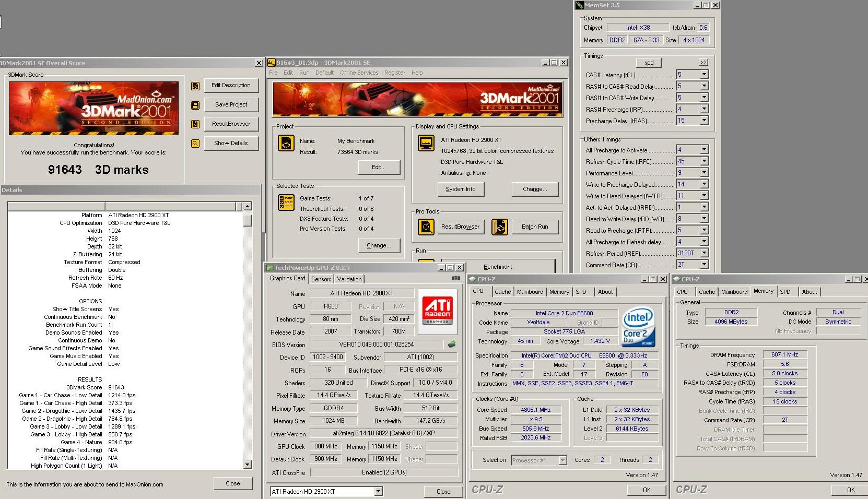Image resolution: width=868 pixels, height=499 pixels.
Task: Click the Save Project floppy icon
Action: [x=195, y=105]
